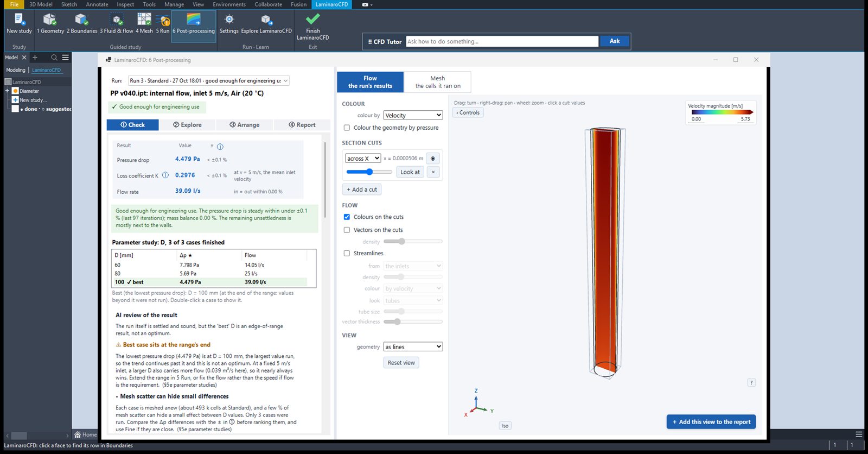Click the velocity magnitude colour legend bar
Screen dimensions: 868x454
pos(722,112)
